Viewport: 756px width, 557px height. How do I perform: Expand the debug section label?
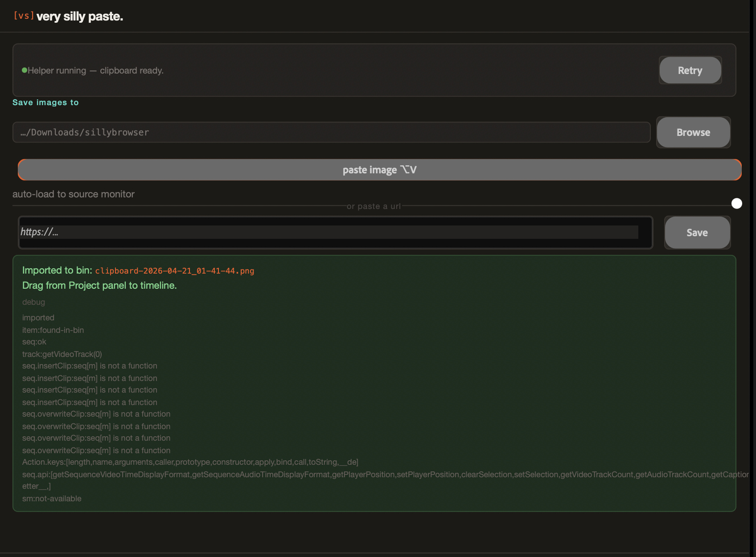(x=33, y=302)
